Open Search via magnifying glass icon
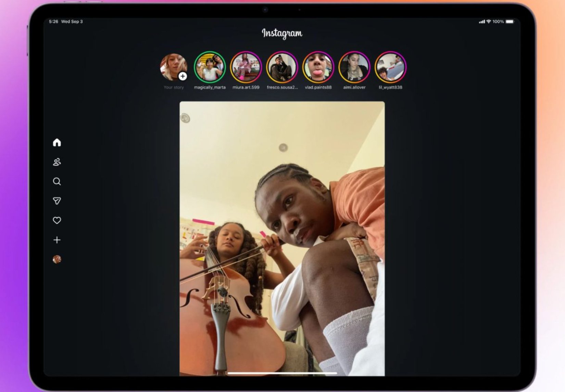 (57, 181)
